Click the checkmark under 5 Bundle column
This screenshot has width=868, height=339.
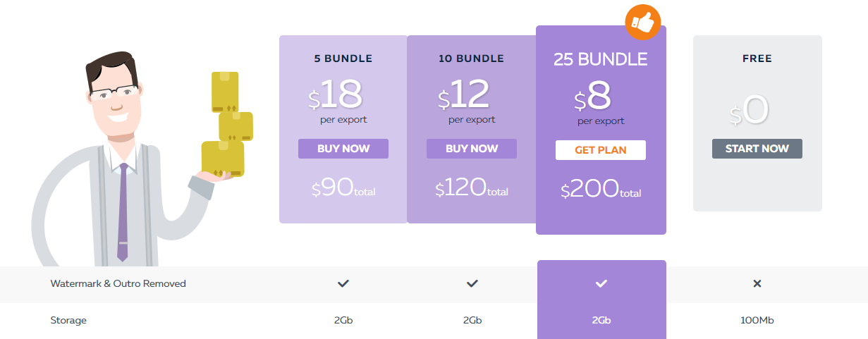(x=343, y=283)
